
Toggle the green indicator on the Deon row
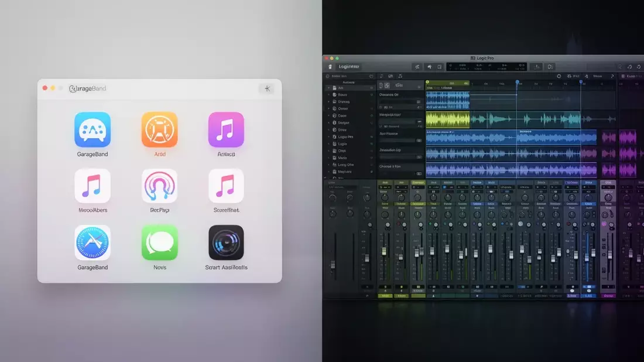coord(372,116)
